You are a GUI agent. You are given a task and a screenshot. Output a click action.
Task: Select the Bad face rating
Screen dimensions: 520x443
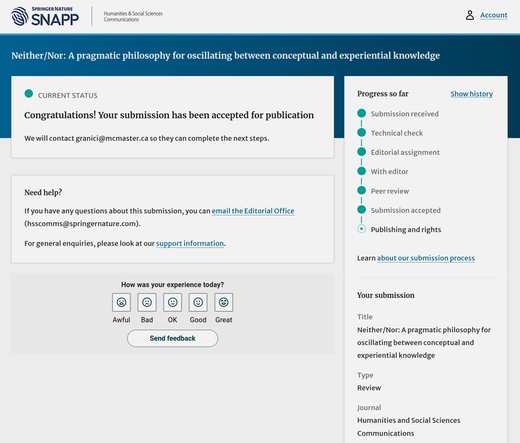pyautogui.click(x=147, y=302)
